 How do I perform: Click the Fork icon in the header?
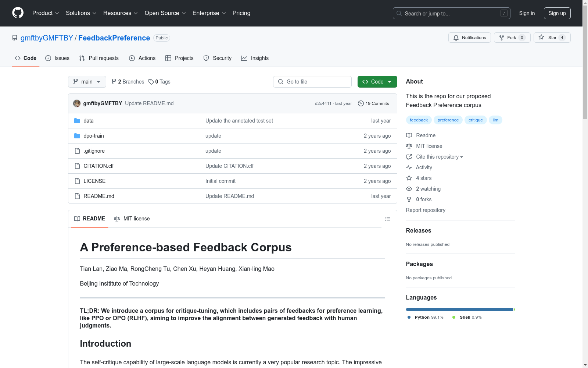pyautogui.click(x=502, y=38)
